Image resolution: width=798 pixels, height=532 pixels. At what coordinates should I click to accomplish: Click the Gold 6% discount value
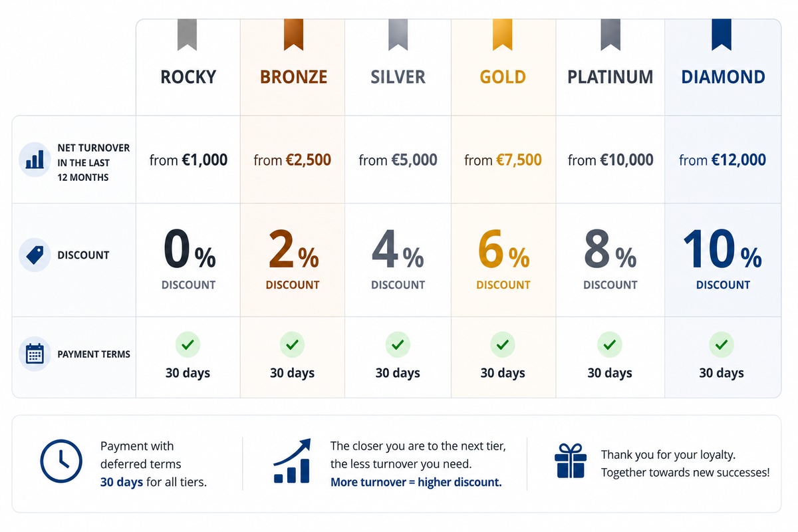[503, 250]
